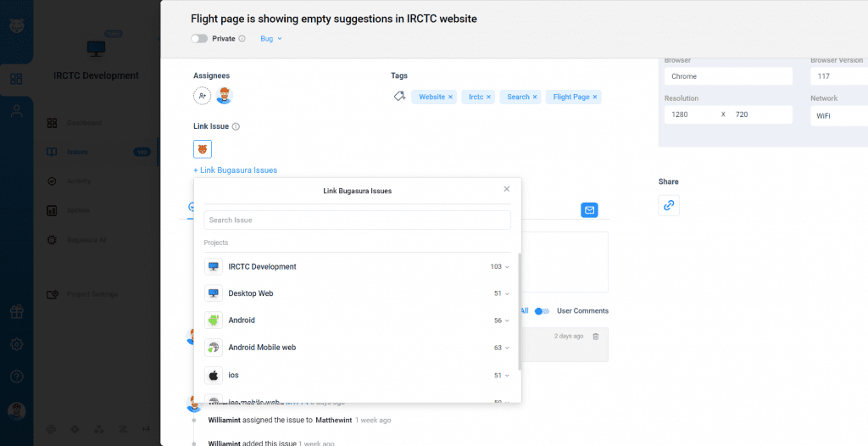The image size is (868, 446).
Task: Open the projects grid icon in left rail
Action: (x=17, y=79)
